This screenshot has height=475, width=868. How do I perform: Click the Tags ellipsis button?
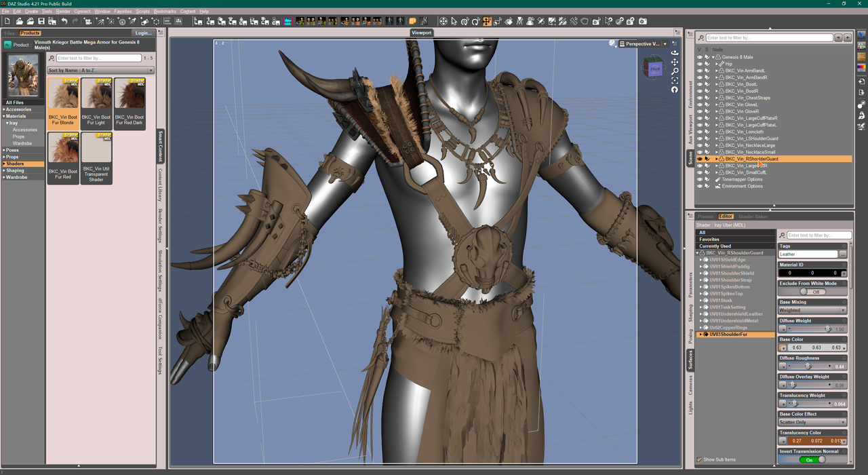tap(842, 254)
